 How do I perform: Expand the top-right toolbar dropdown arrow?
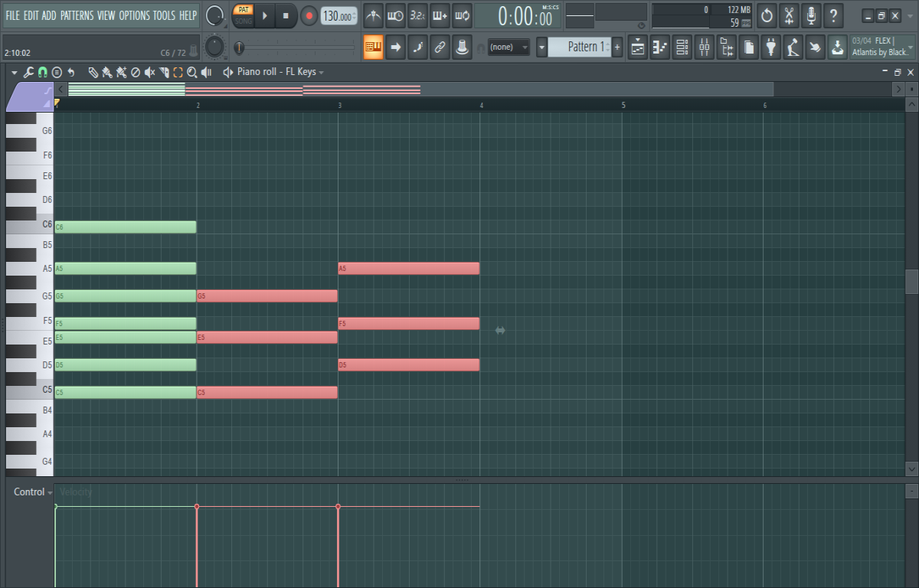click(909, 15)
